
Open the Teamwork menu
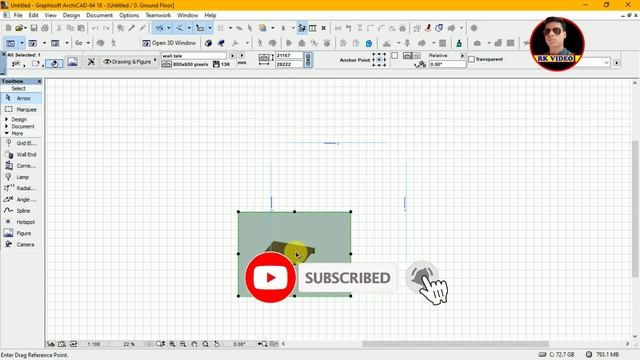pos(158,15)
